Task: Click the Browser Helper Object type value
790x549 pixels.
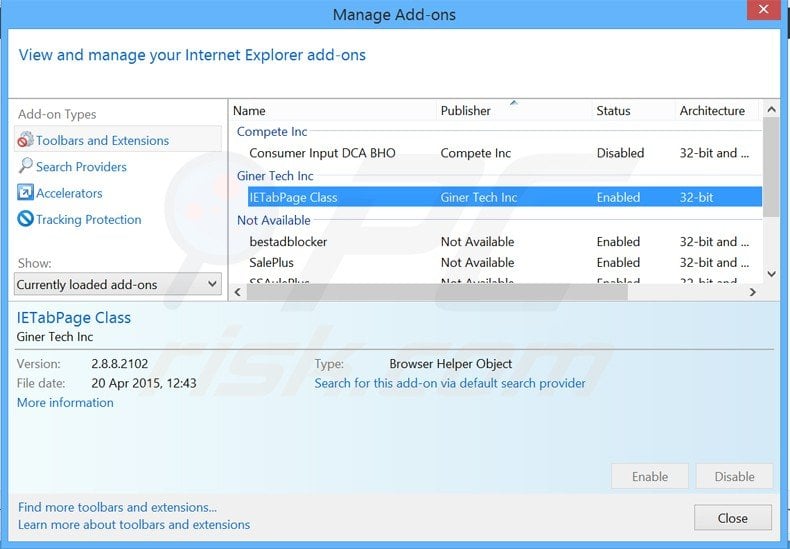Action: [450, 364]
